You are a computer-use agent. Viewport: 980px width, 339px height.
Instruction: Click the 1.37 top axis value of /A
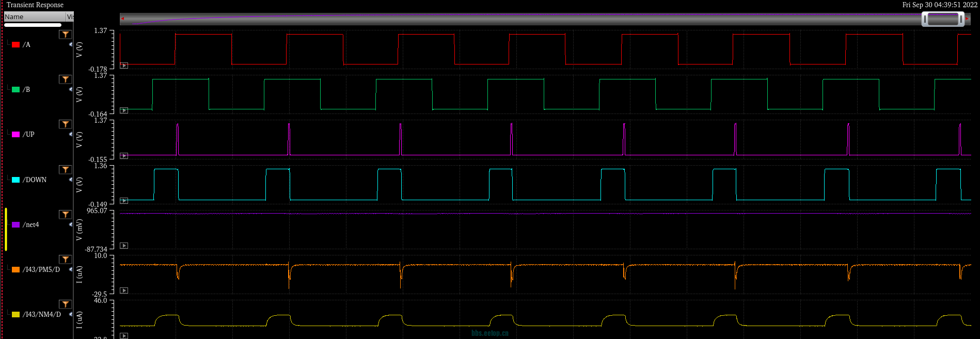(101, 31)
